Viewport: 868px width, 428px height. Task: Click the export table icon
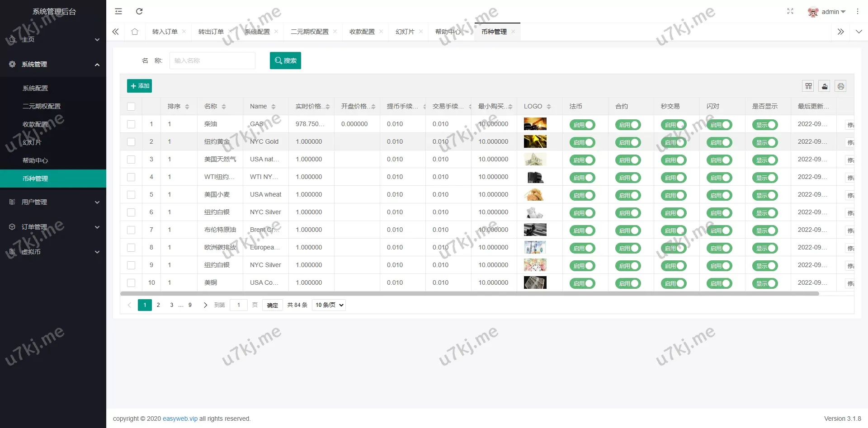[x=825, y=86]
